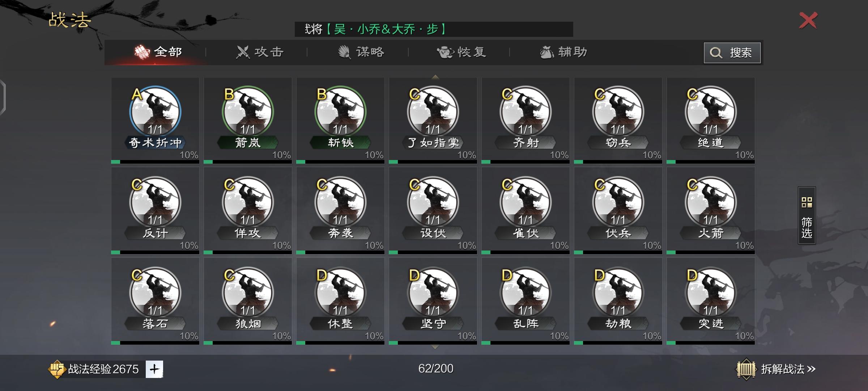Open the 落石 tactic icon
868x391 pixels.
155,293
